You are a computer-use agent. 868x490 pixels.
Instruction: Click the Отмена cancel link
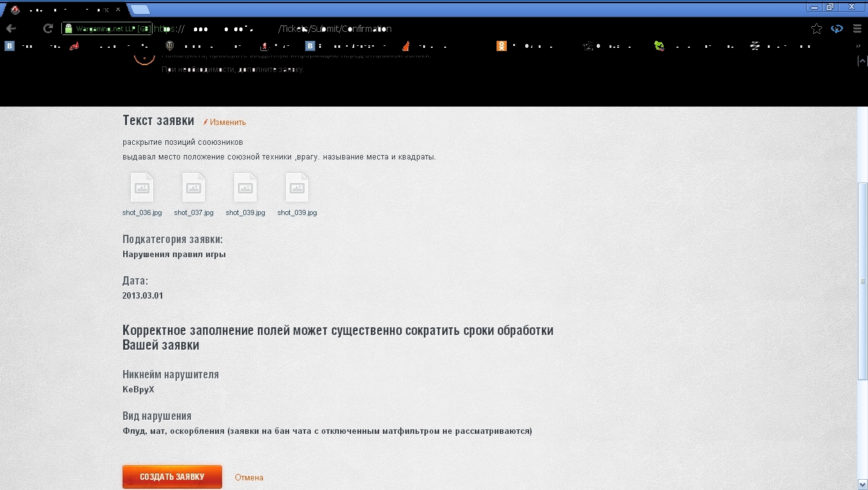point(249,477)
